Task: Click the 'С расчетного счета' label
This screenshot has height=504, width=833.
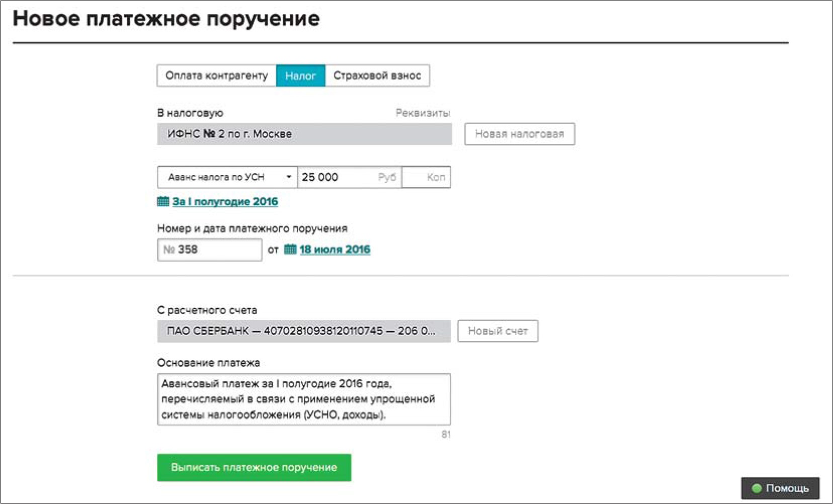Action: (x=207, y=310)
